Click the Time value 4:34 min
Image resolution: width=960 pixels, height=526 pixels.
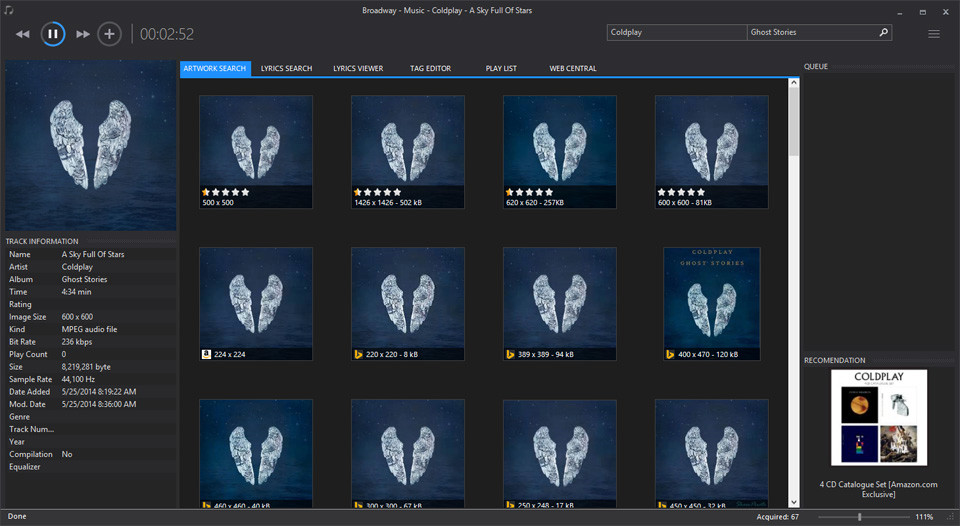77,292
